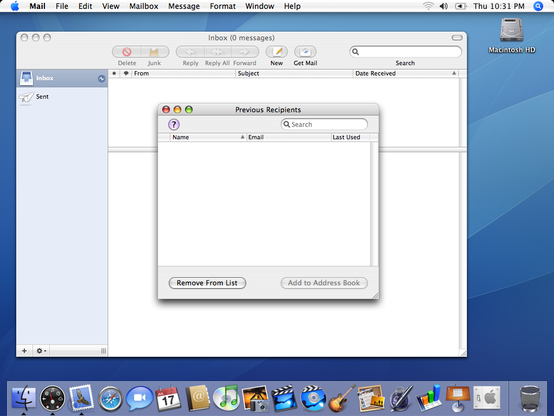Open the Mail menu

tap(37, 6)
